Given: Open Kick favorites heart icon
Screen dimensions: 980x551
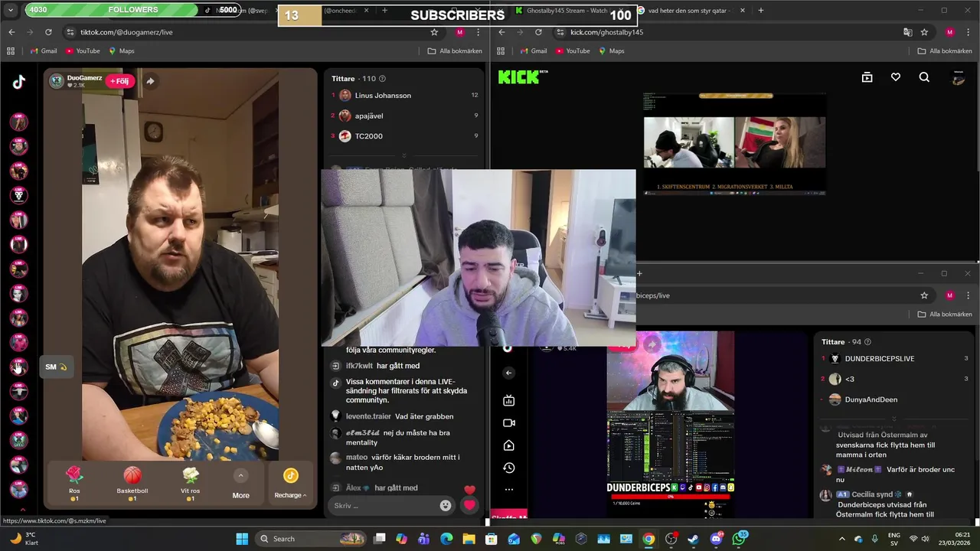Looking at the screenshot, I should (x=895, y=77).
